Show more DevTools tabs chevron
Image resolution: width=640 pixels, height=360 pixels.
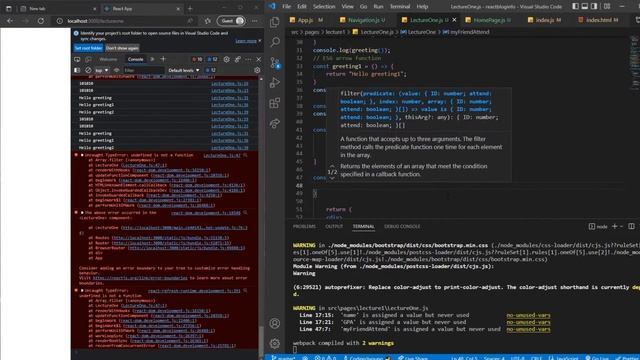pyautogui.click(x=152, y=59)
